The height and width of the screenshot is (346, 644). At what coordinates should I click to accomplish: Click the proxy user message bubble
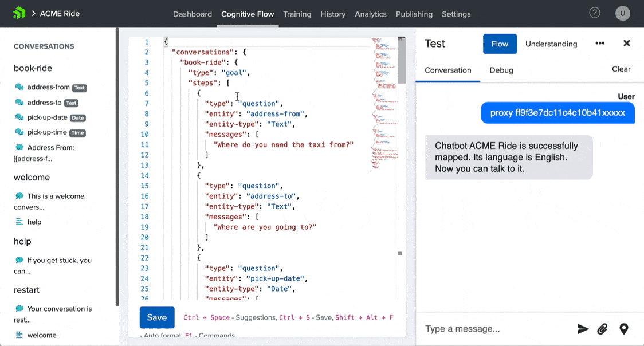coord(557,112)
